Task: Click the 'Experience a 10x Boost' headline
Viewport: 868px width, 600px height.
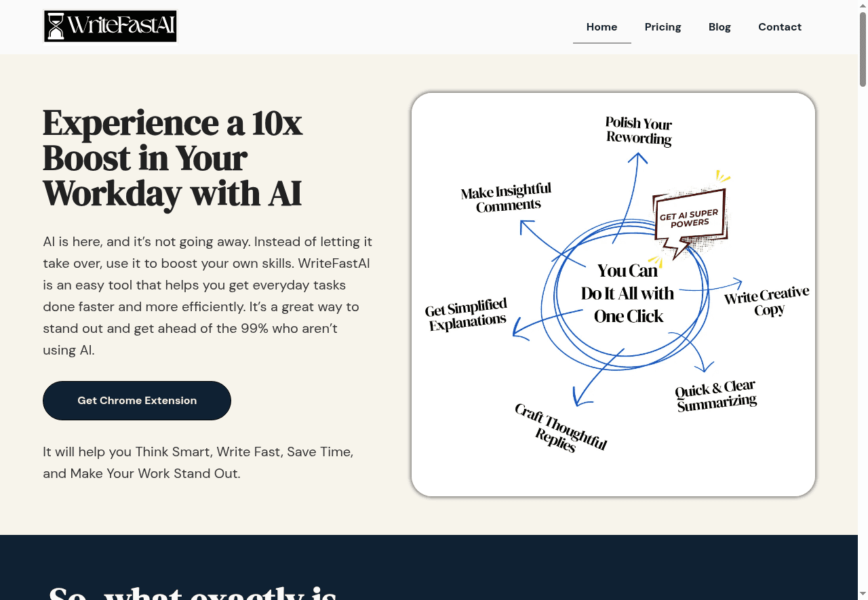Action: pos(173,158)
